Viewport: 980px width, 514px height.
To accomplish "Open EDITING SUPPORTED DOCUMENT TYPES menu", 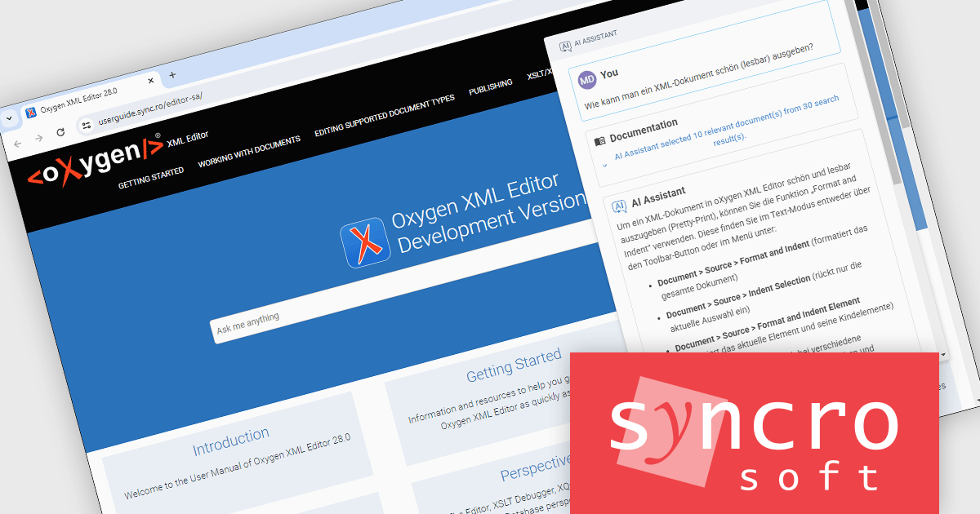I will tap(385, 115).
